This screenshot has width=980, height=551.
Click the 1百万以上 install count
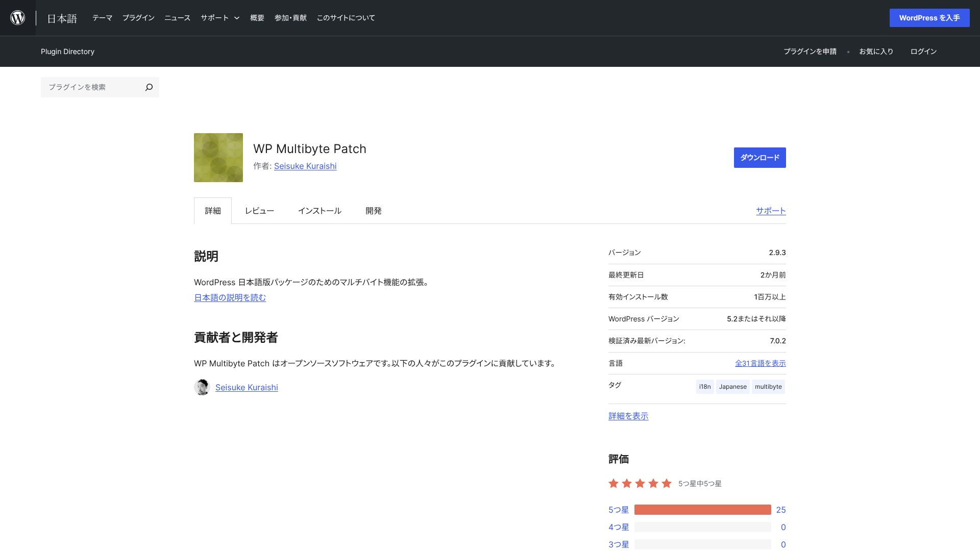point(770,297)
